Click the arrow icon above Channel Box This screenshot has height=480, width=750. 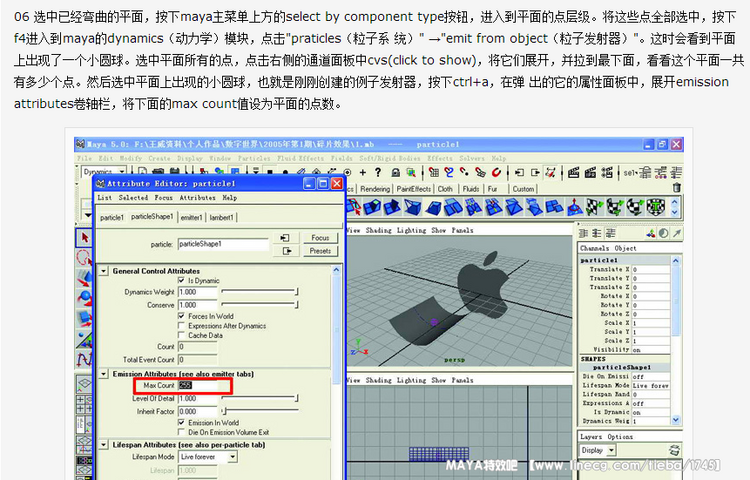(x=676, y=233)
